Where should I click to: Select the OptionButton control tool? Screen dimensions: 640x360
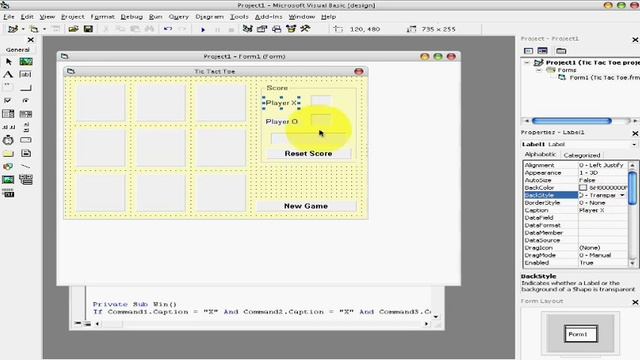click(x=26, y=100)
